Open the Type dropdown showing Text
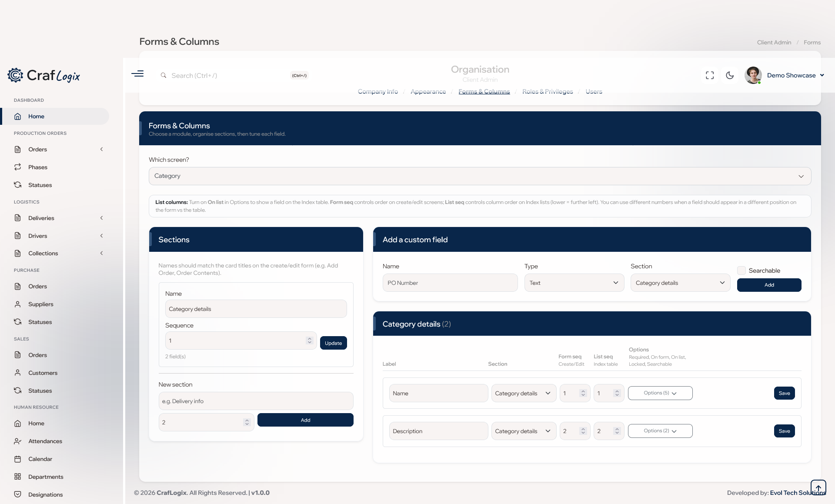 (574, 283)
